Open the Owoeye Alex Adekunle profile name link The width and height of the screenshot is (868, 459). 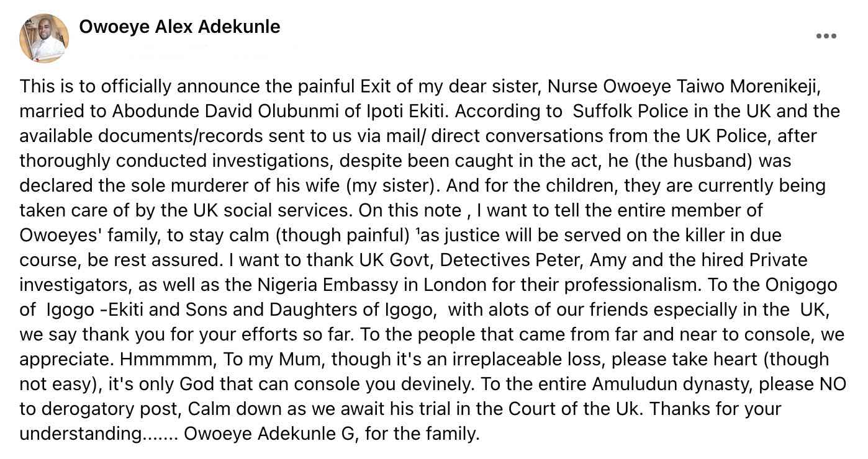[179, 27]
